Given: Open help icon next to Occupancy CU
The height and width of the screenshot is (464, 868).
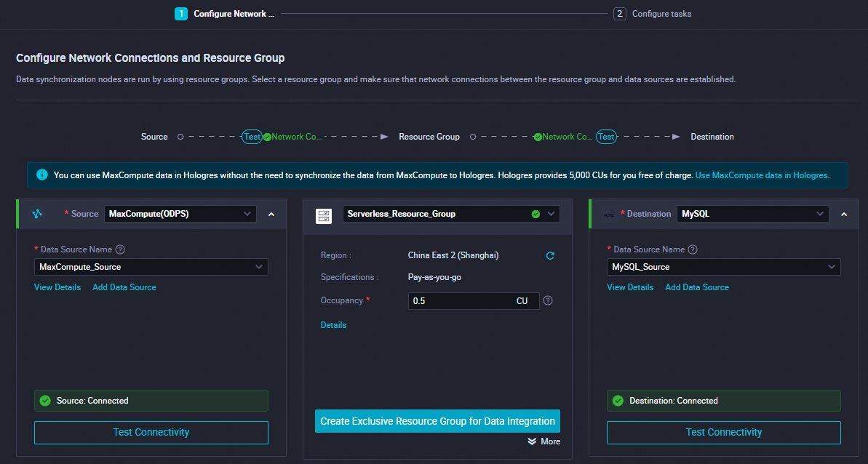Looking at the screenshot, I should [548, 300].
